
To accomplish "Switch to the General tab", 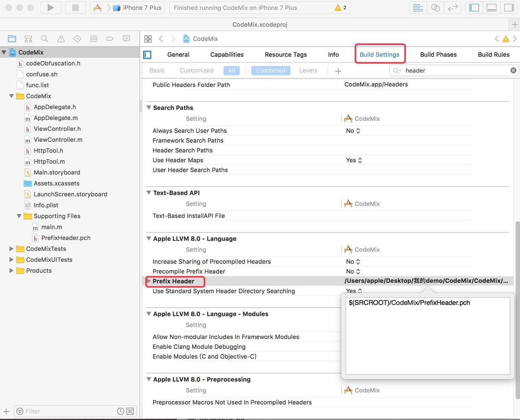I will coord(178,55).
